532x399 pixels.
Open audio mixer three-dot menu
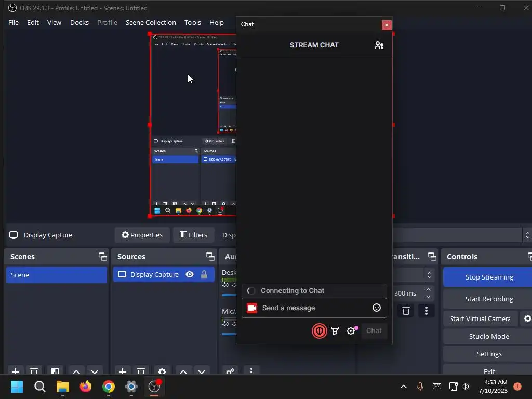click(251, 370)
